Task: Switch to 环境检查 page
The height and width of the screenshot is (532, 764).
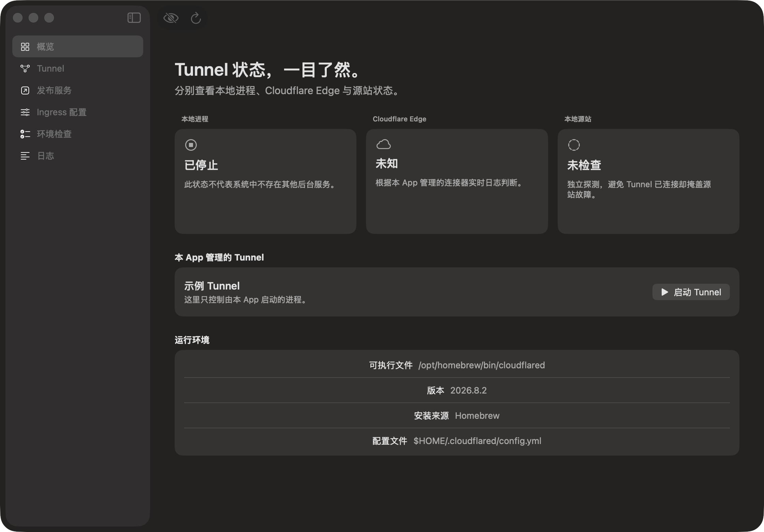Action: click(78, 134)
